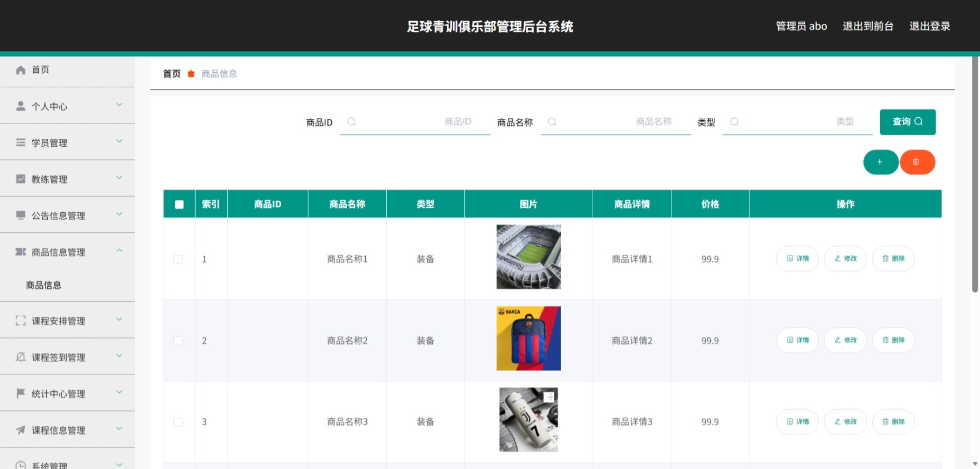Click the bell icon beside 课程签到管理
This screenshot has height=469, width=980.
21,357
